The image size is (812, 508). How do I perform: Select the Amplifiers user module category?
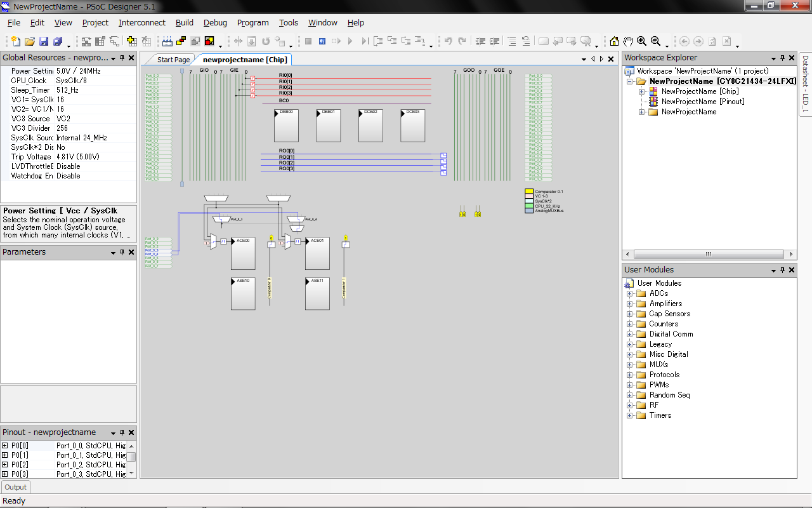(x=665, y=304)
